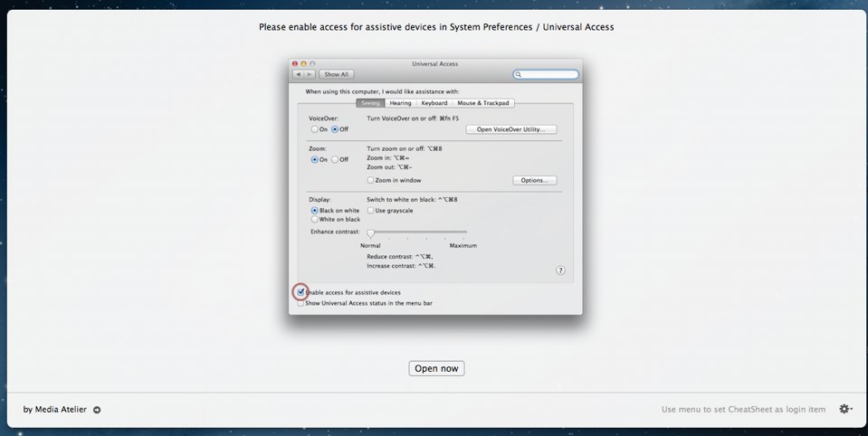Switch to the Mouse & Trackpad tab
Viewport: 868px width, 436px height.
pos(482,103)
